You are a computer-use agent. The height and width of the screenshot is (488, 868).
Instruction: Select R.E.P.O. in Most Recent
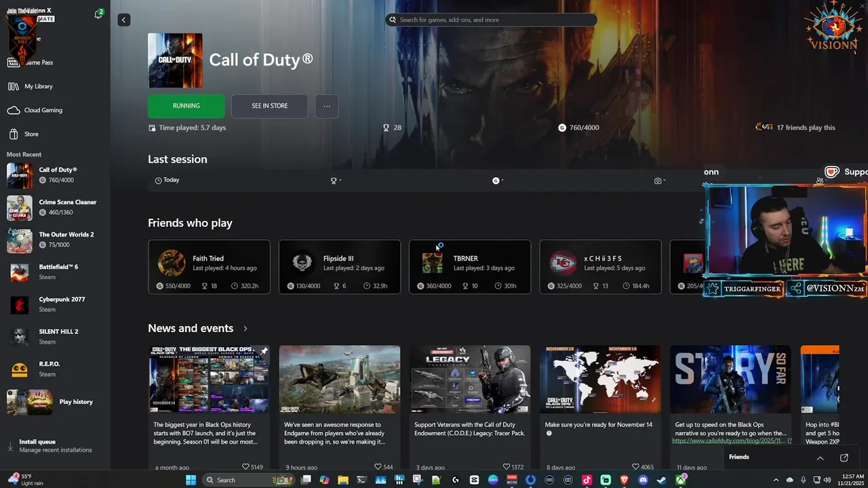tap(54, 369)
